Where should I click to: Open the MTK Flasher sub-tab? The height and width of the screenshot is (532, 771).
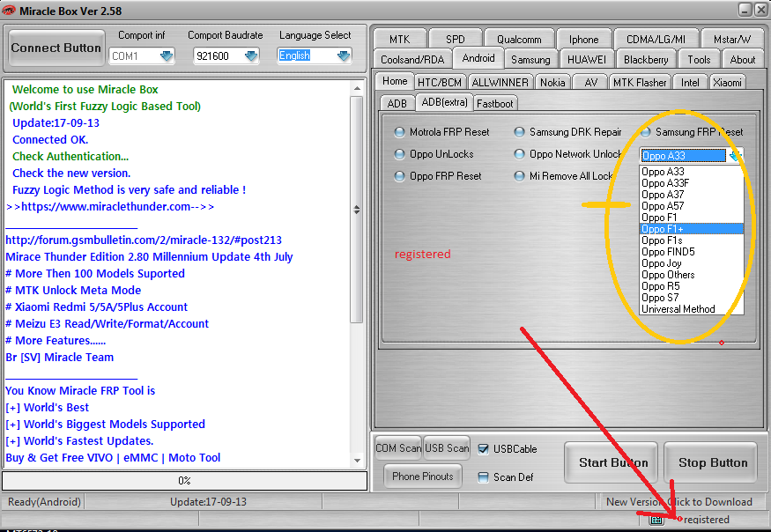(x=640, y=83)
